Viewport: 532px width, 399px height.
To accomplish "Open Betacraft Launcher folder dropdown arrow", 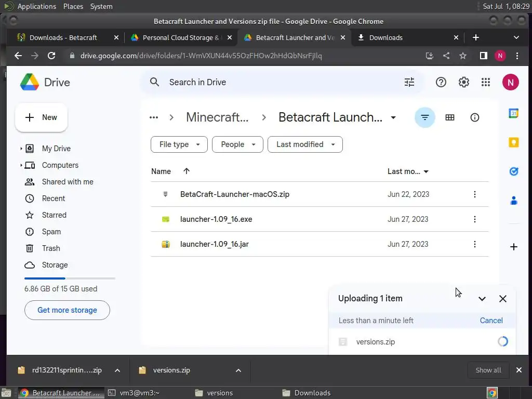I will pyautogui.click(x=393, y=118).
